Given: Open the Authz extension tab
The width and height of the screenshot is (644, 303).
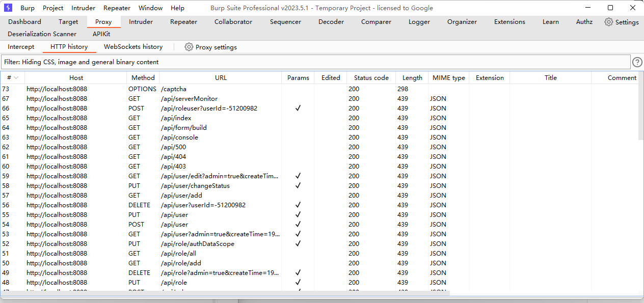Looking at the screenshot, I should tap(584, 22).
